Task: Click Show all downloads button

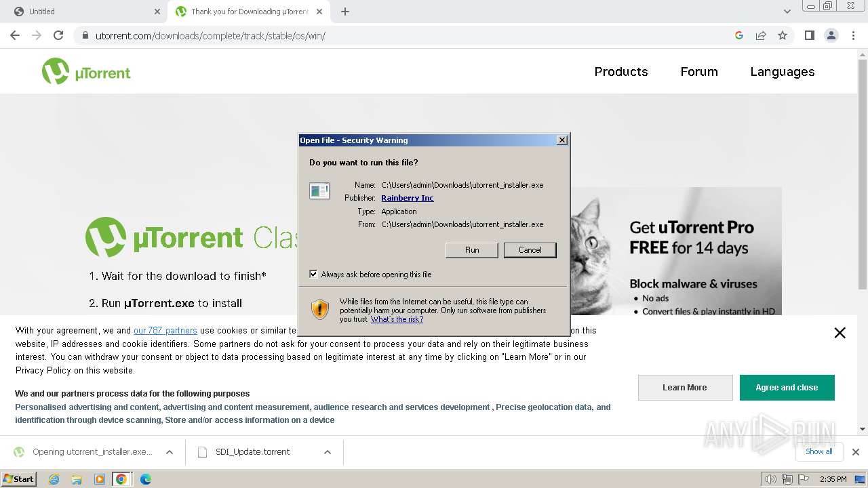Action: [x=818, y=451]
